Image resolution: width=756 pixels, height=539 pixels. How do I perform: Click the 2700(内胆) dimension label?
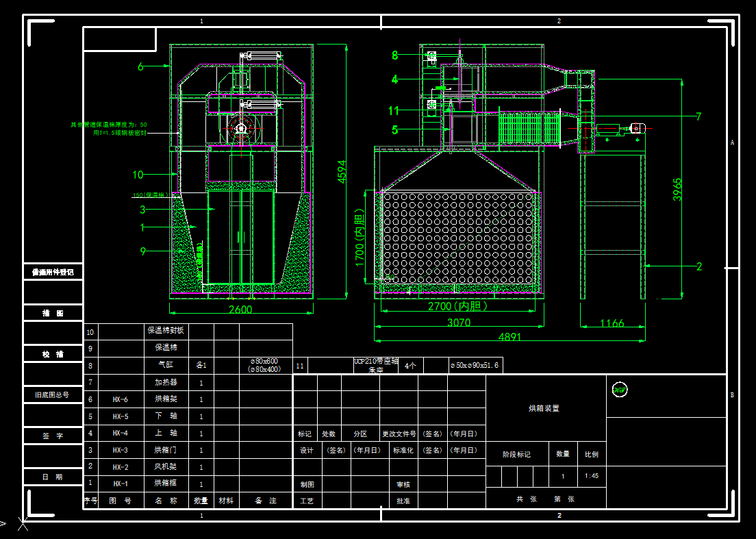click(x=457, y=306)
